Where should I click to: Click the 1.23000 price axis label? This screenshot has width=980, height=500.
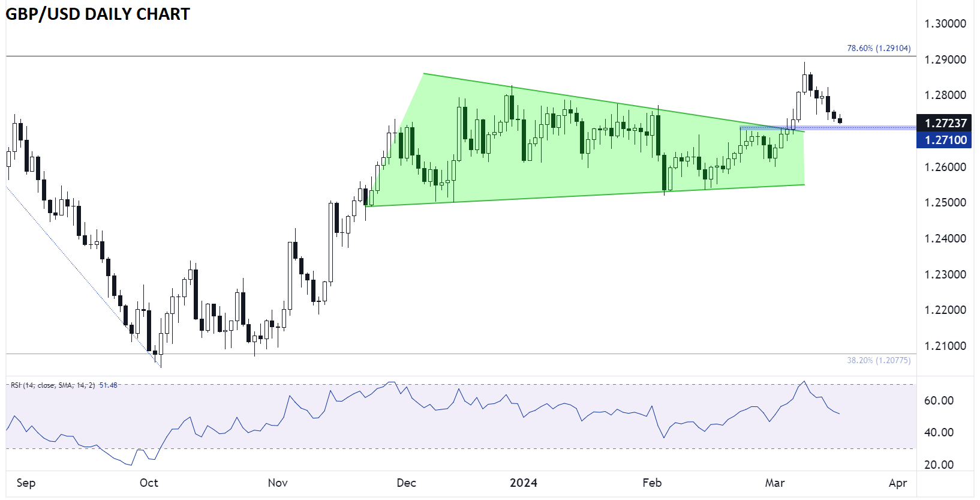945,274
